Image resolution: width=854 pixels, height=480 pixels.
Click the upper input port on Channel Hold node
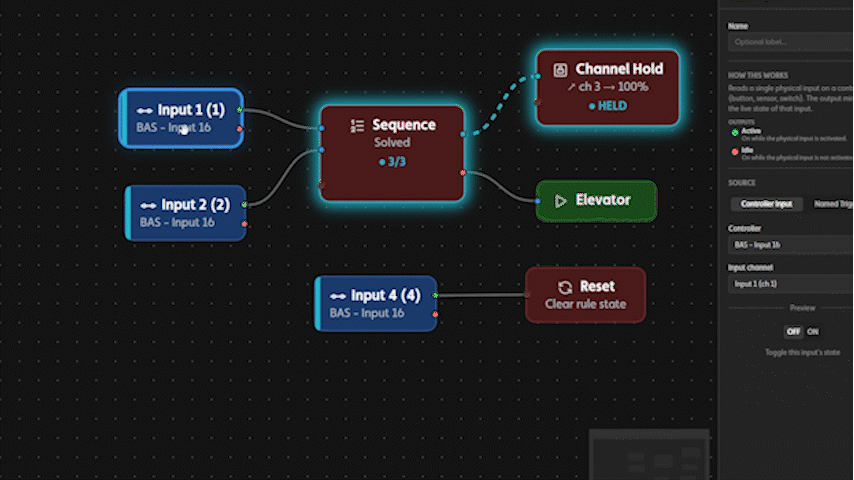pyautogui.click(x=538, y=76)
